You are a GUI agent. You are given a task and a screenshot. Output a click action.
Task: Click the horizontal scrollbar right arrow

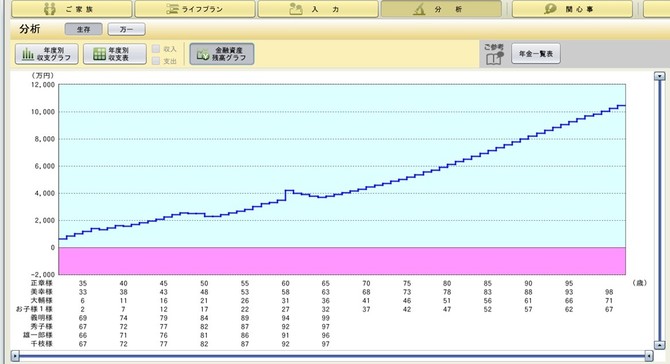pyautogui.click(x=649, y=355)
